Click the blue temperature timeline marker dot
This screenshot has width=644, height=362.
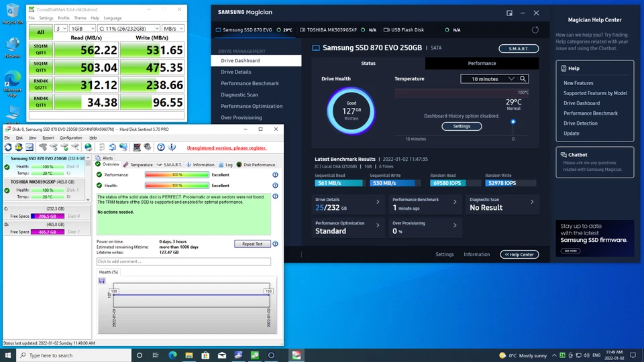(513, 122)
